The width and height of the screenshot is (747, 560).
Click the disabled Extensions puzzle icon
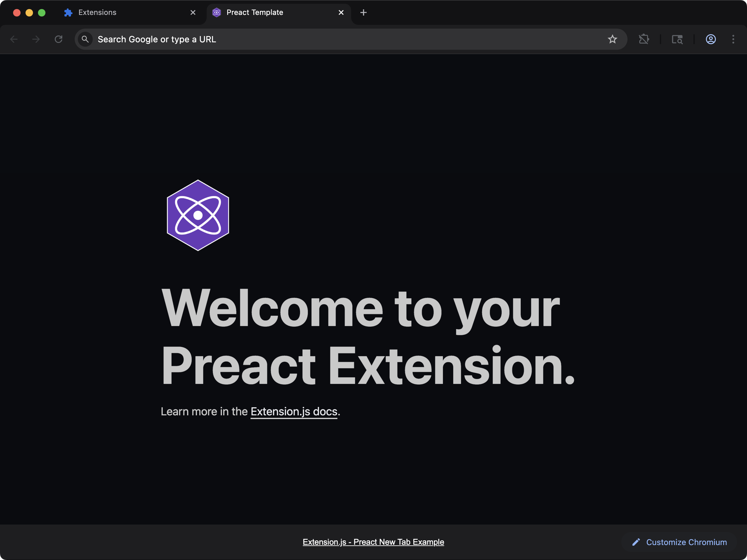point(644,39)
